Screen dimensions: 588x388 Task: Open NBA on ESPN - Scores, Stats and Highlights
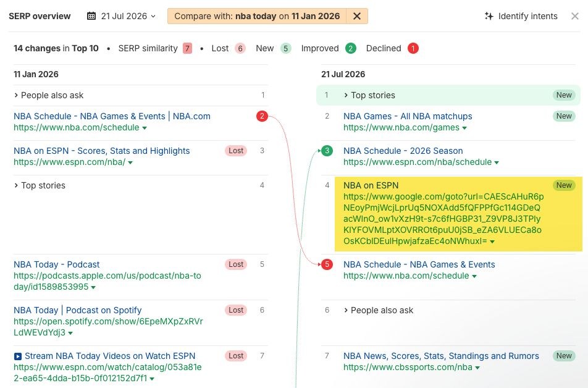[102, 151]
